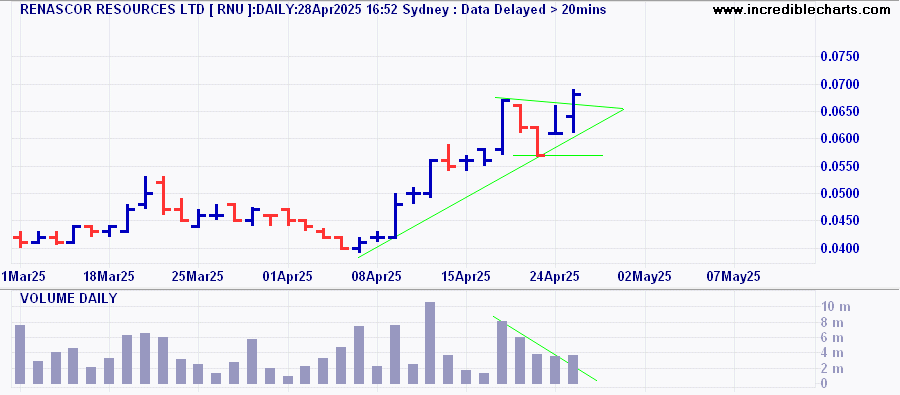This screenshot has height=395, width=900.
Task: Select the 01Apr25 date label
Action: click(x=287, y=277)
